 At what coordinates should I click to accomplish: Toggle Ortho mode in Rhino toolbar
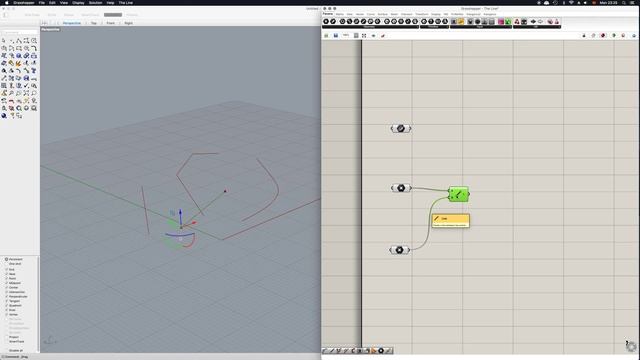[52, 15]
